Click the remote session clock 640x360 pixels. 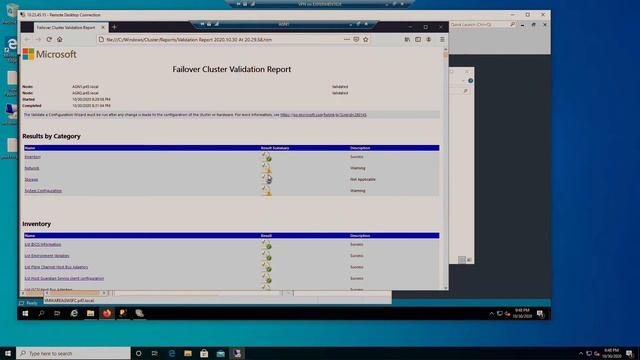tap(522, 313)
